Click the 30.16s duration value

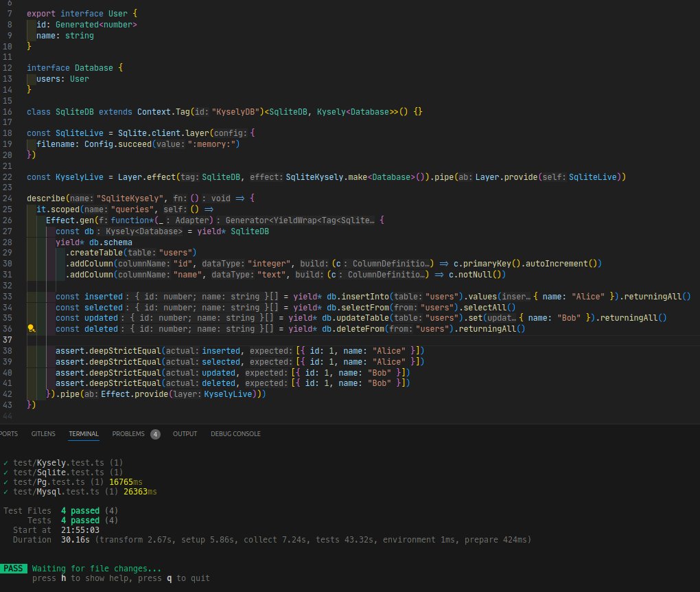(75, 540)
